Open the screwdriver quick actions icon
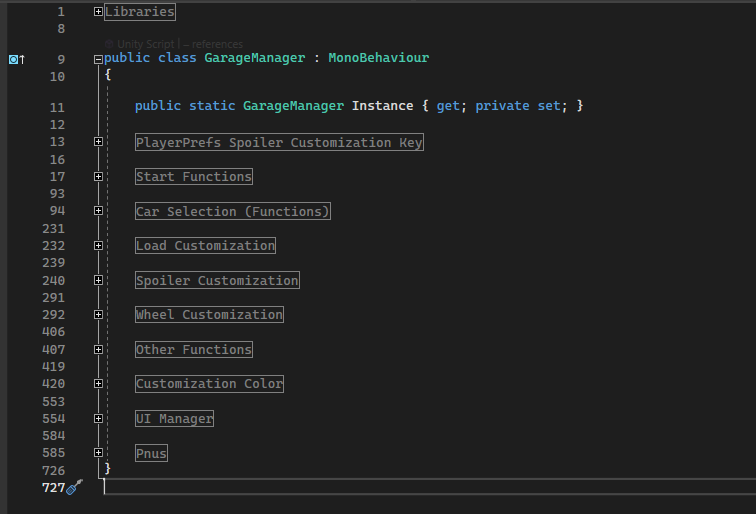 click(x=74, y=487)
